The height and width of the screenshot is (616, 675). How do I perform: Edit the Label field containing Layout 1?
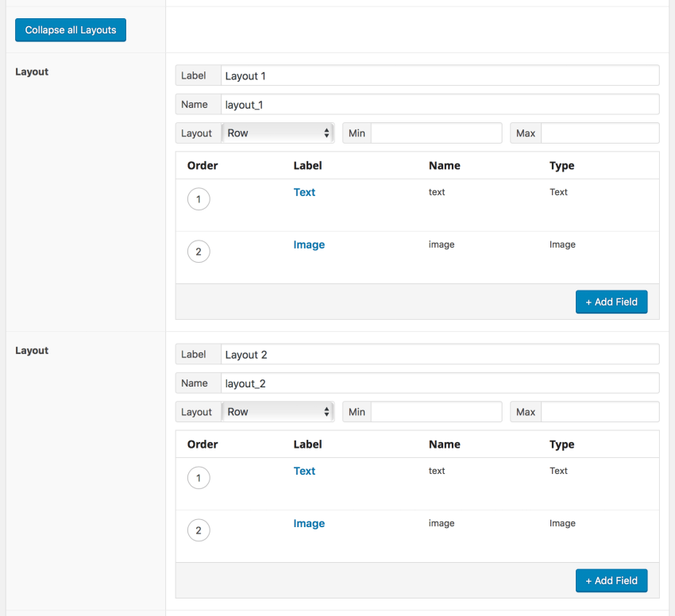pyautogui.click(x=440, y=75)
